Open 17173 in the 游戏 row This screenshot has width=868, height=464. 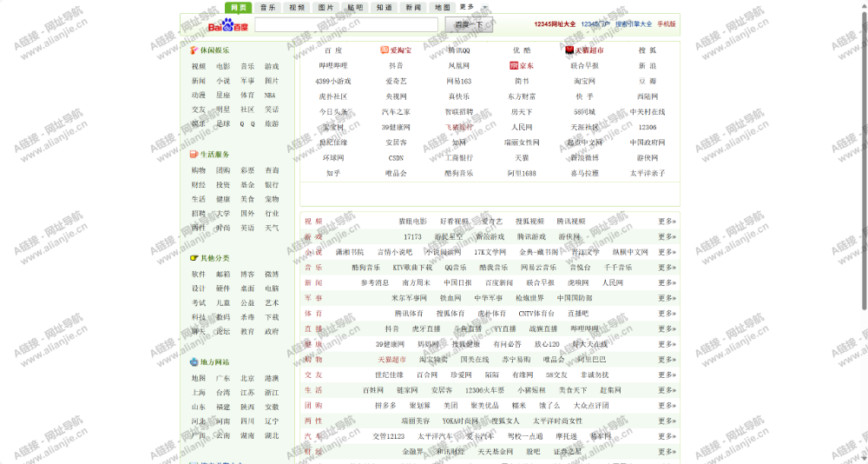tap(412, 236)
